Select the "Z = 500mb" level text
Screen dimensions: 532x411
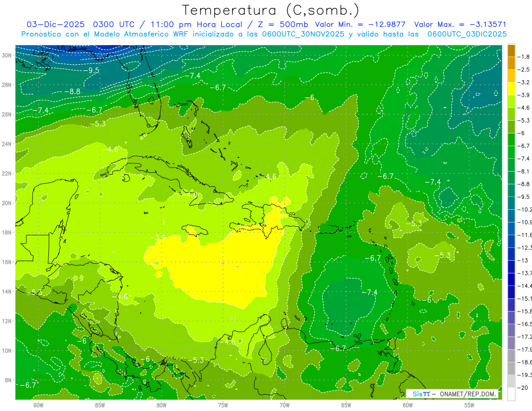coord(282,24)
